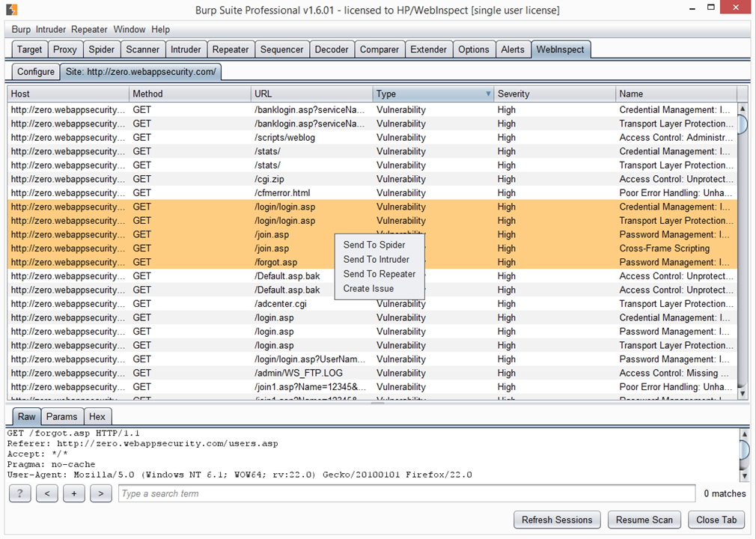
Task: Switch to the Repeater tool tab
Action: pyautogui.click(x=231, y=49)
